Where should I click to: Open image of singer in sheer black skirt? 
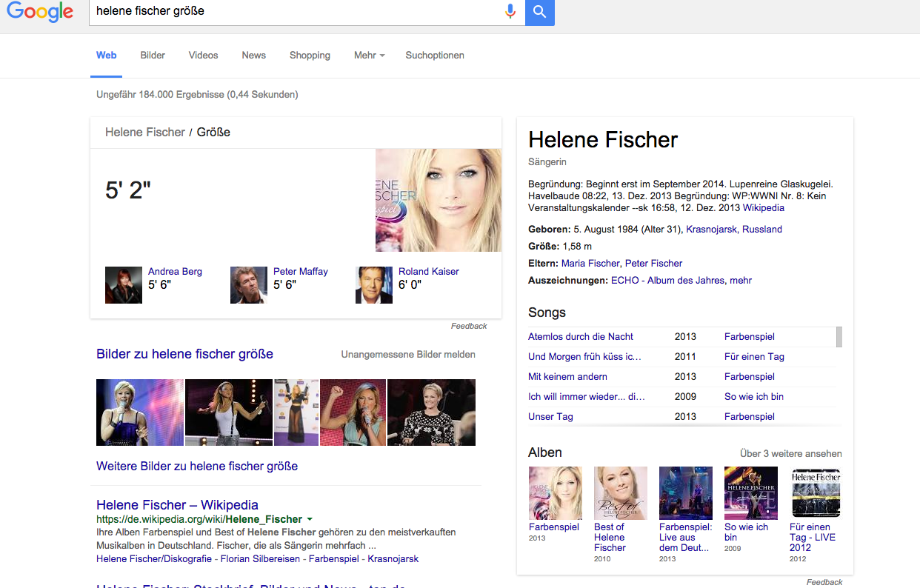tap(296, 412)
